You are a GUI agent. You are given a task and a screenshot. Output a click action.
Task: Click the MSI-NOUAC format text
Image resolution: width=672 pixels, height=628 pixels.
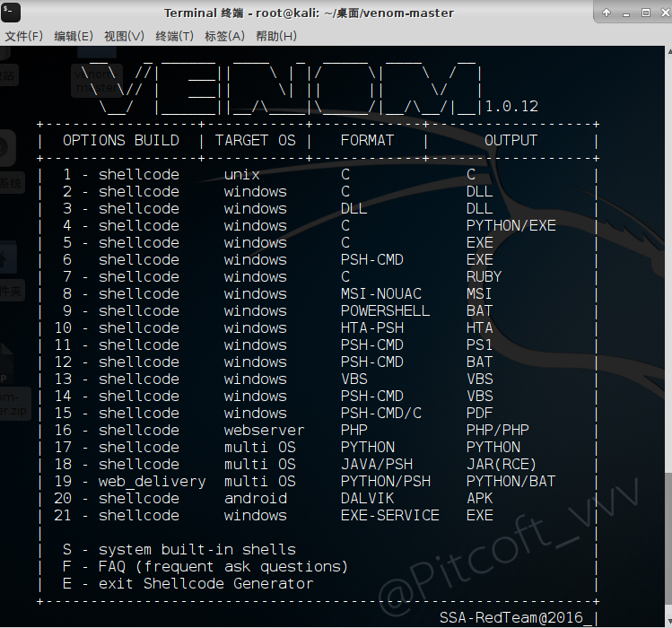[x=381, y=294]
